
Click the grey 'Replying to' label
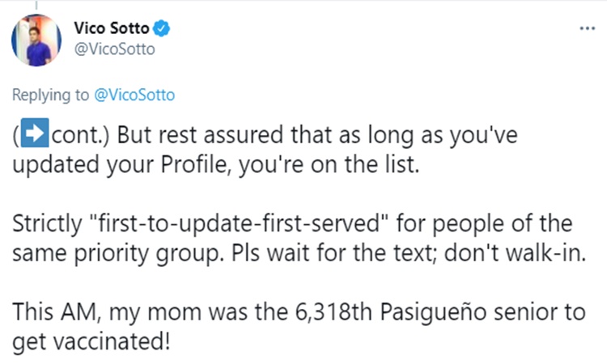pos(50,95)
